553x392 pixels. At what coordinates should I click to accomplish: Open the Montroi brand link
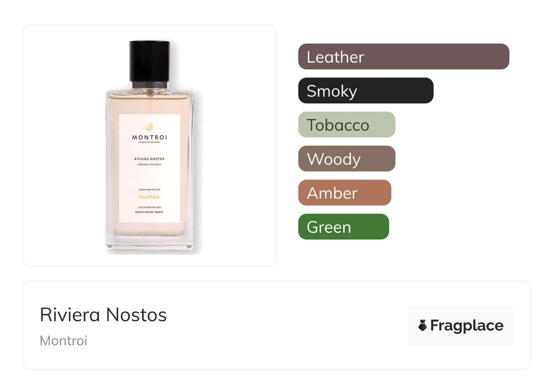[64, 341]
